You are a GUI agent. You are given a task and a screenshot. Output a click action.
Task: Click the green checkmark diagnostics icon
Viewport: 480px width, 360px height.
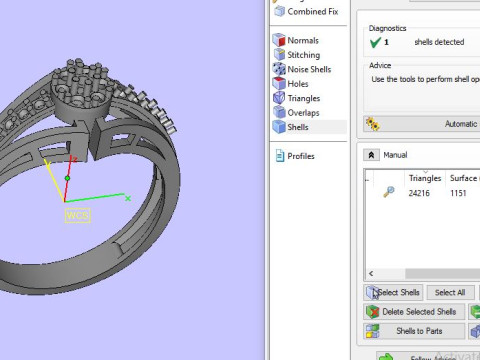375,42
